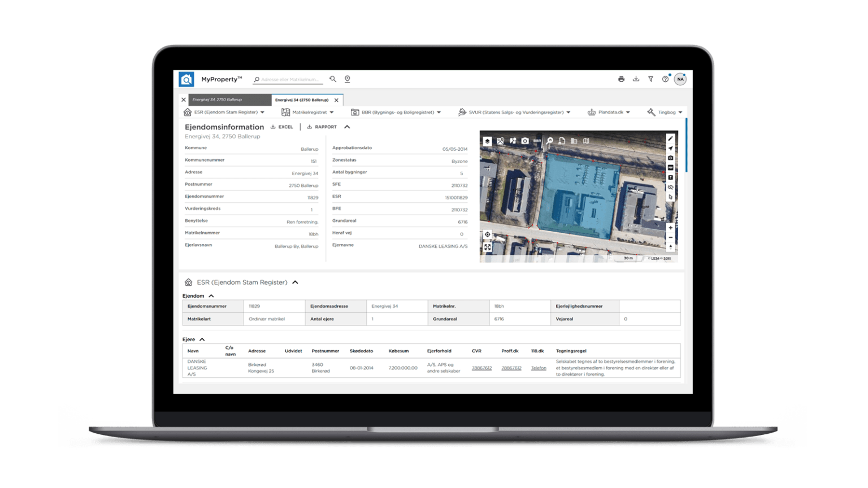
Task: Toggle BBR overlay on the map
Action: pyautogui.click(x=537, y=141)
